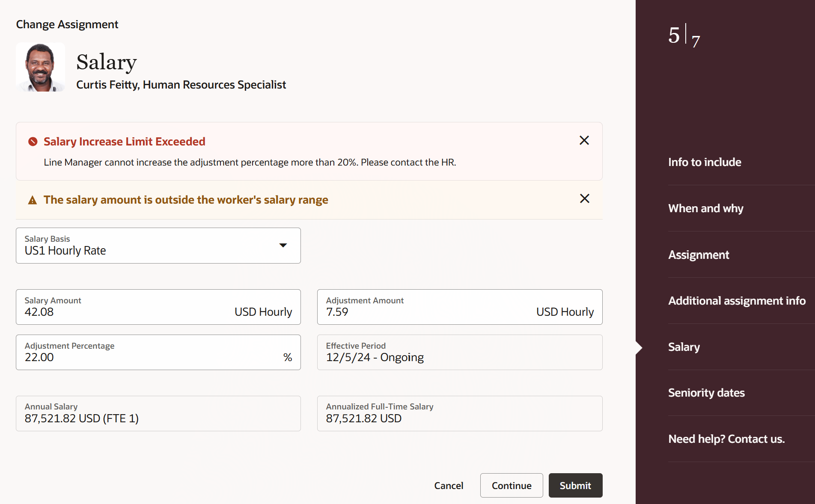Click the Effective Period field
The image size is (815, 504).
pyautogui.click(x=459, y=353)
